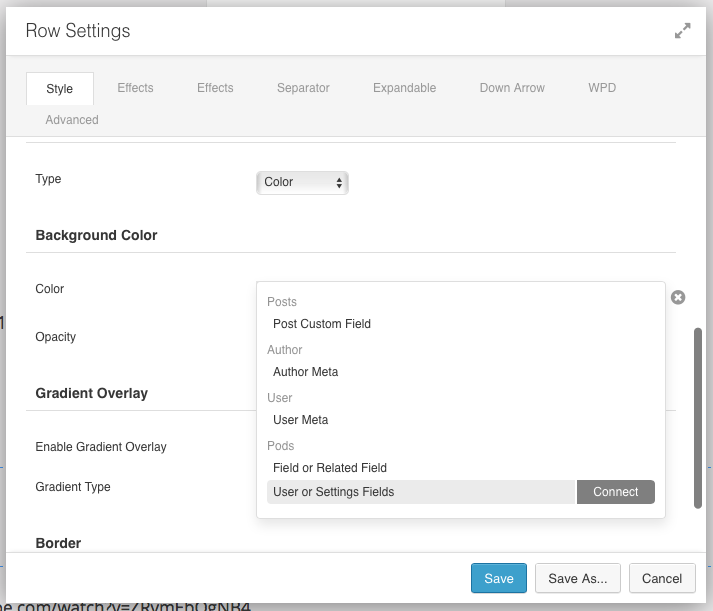
Task: Click the Pods group label
Action: tap(281, 446)
